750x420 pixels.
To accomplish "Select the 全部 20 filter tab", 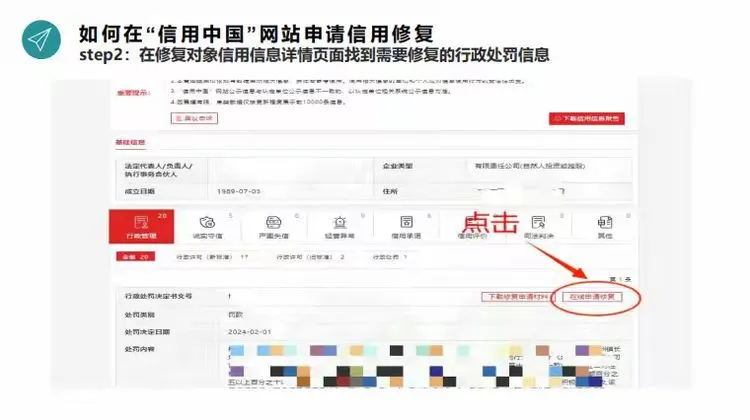I will click(131, 257).
